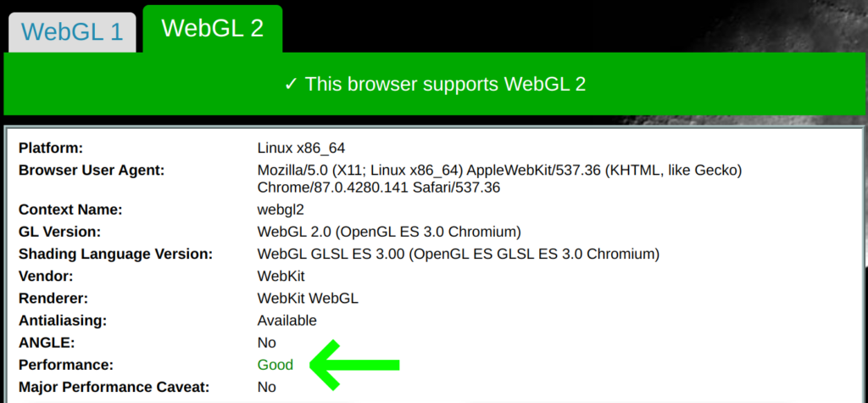Click the 'Vendor:' label
The width and height of the screenshot is (868, 403).
tap(46, 276)
